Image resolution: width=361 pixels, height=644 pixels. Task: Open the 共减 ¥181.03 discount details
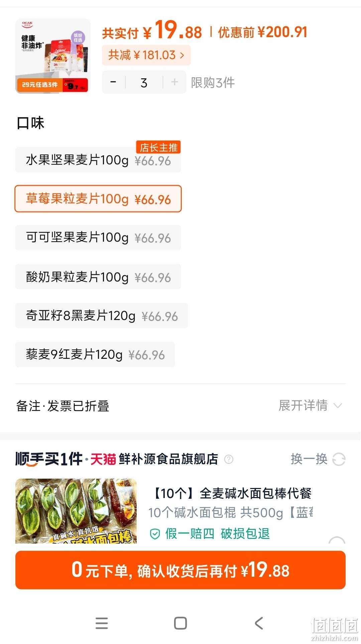(x=146, y=55)
